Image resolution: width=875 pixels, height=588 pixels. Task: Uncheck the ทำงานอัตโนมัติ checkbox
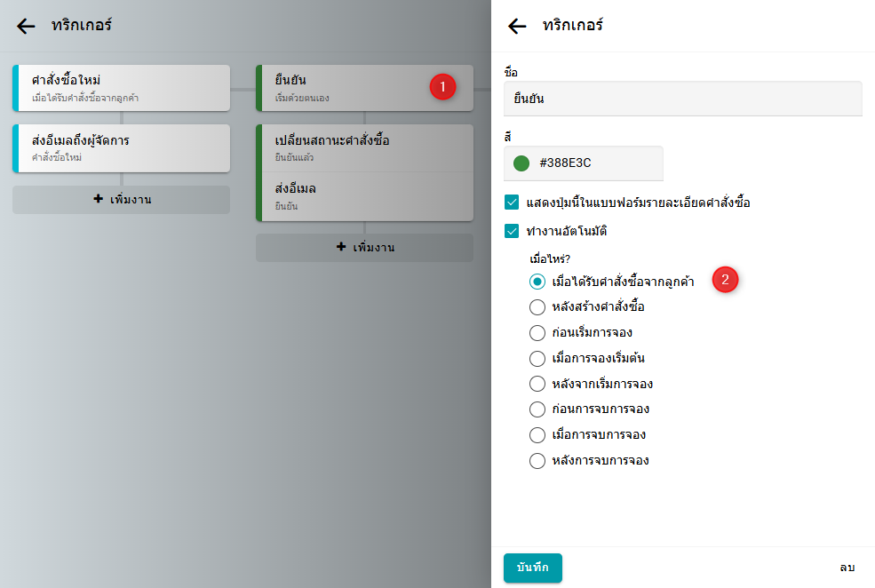click(x=512, y=231)
